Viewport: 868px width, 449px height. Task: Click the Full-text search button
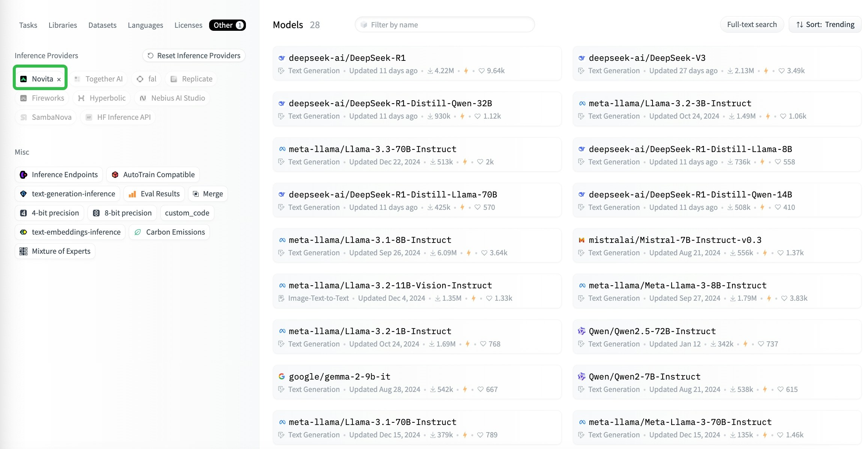[x=752, y=24]
